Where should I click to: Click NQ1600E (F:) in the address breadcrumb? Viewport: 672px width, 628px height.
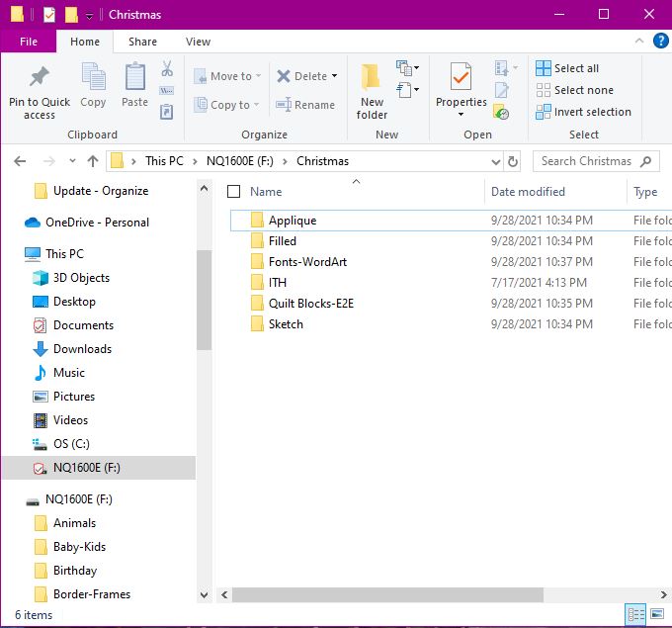239,161
